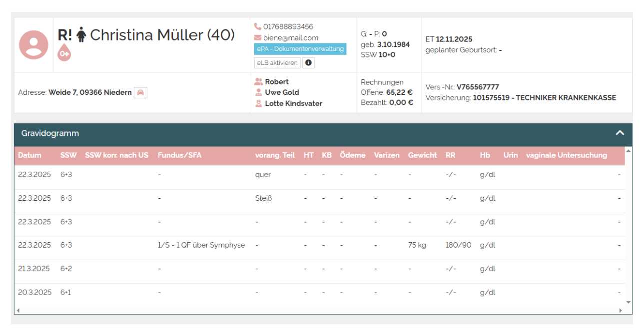Collapse the Gravidogramm panel with the chevron

click(x=620, y=133)
